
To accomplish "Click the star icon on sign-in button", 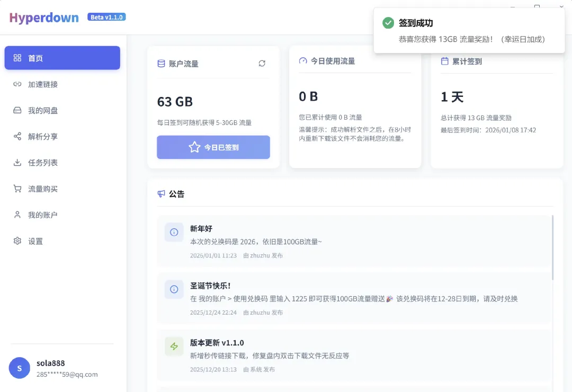I will coord(194,147).
